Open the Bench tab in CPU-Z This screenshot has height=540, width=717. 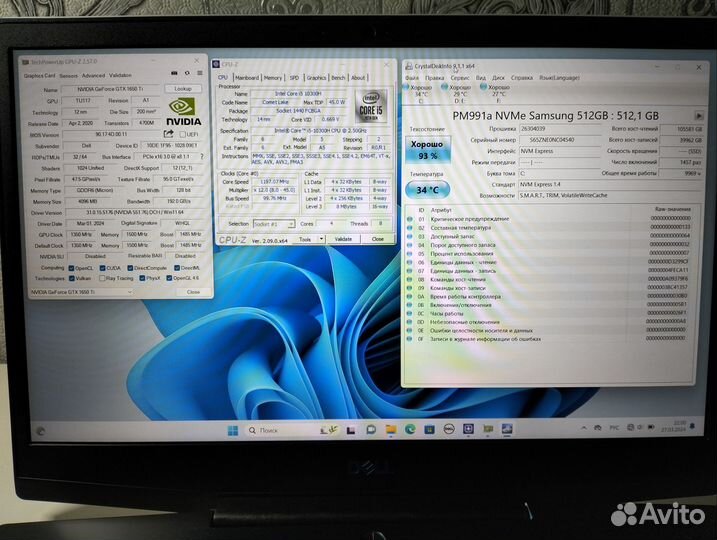tap(338, 78)
